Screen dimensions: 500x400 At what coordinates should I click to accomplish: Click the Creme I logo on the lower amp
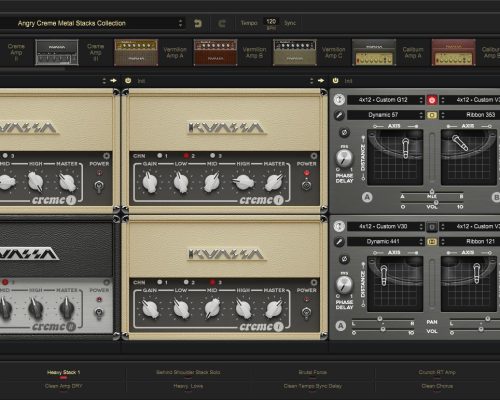click(261, 326)
